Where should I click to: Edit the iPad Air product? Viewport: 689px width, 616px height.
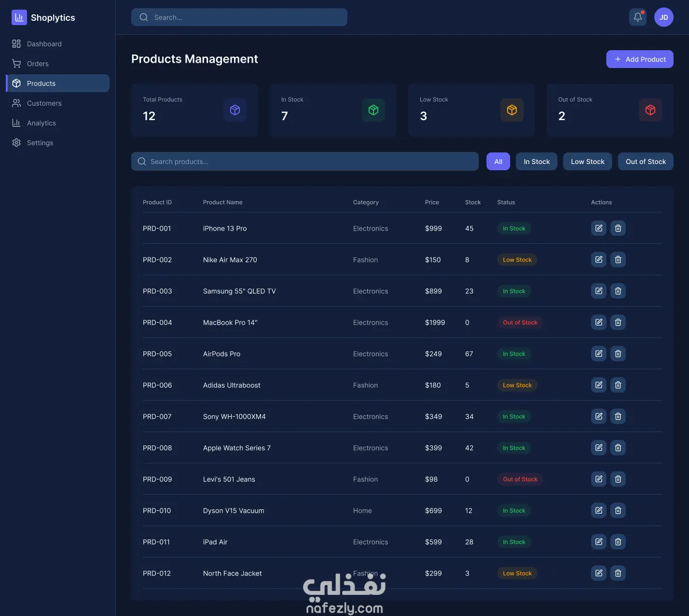pos(599,542)
